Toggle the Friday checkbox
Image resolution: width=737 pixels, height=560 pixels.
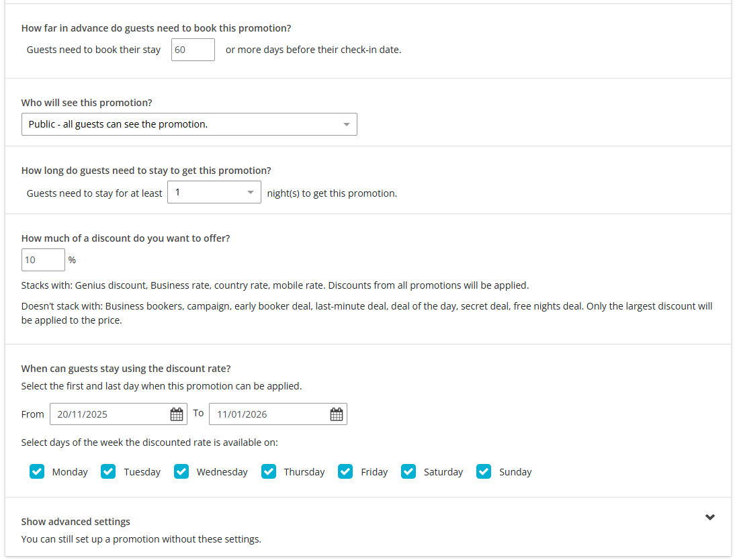pos(345,472)
